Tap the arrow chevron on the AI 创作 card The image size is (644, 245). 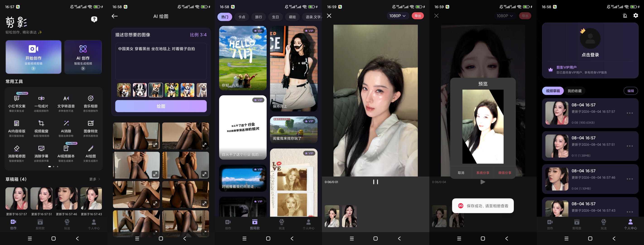tap(83, 68)
